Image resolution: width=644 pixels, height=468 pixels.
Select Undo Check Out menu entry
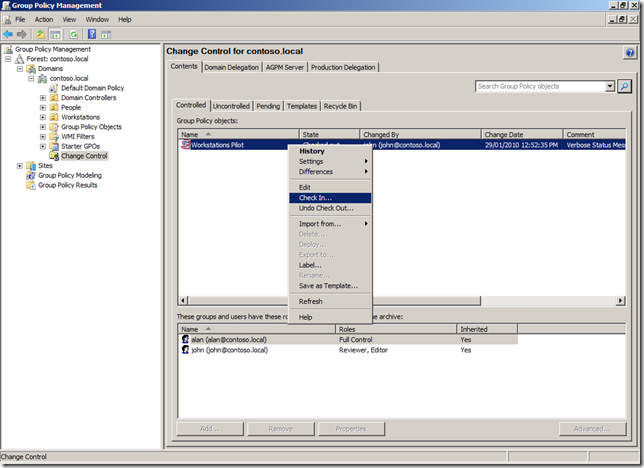coord(326,208)
